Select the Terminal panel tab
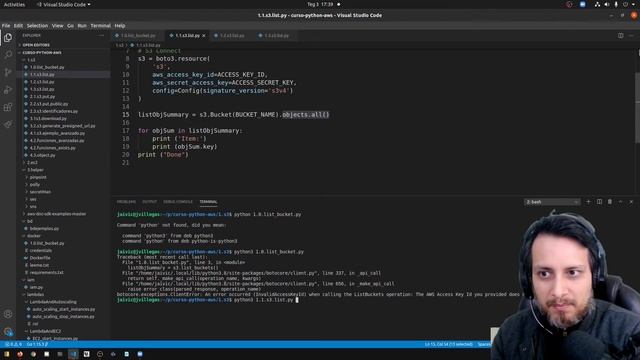This screenshot has width=640, height=360. point(208,202)
